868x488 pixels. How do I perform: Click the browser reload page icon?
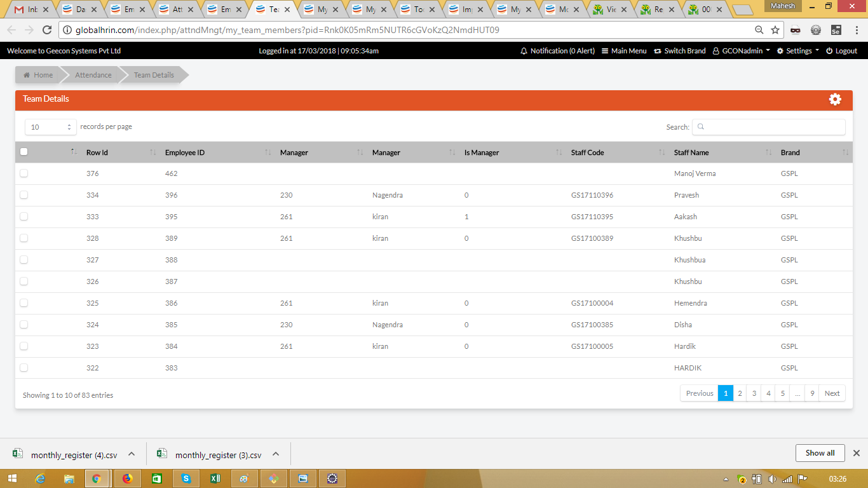(46, 30)
